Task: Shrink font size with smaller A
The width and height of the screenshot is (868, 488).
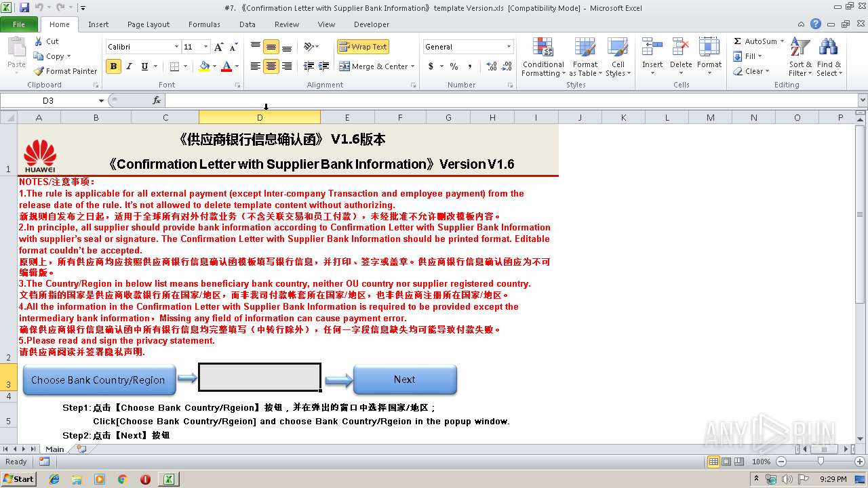Action: point(233,47)
